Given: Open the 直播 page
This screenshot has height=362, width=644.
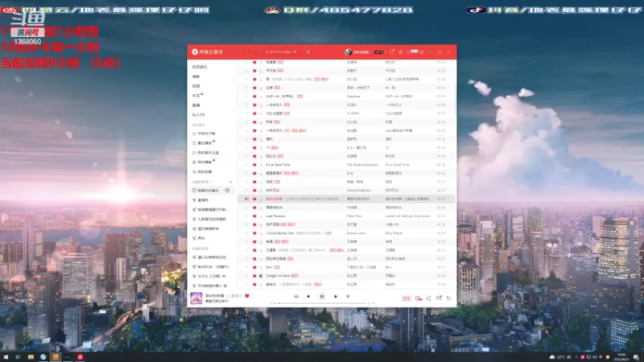Looking at the screenshot, I should (x=196, y=105).
